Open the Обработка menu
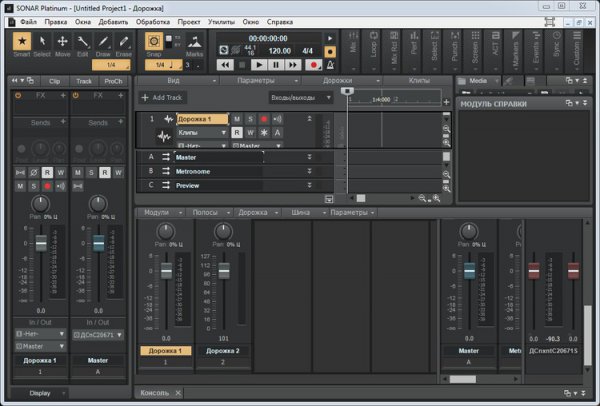The image size is (600, 406). (153, 20)
